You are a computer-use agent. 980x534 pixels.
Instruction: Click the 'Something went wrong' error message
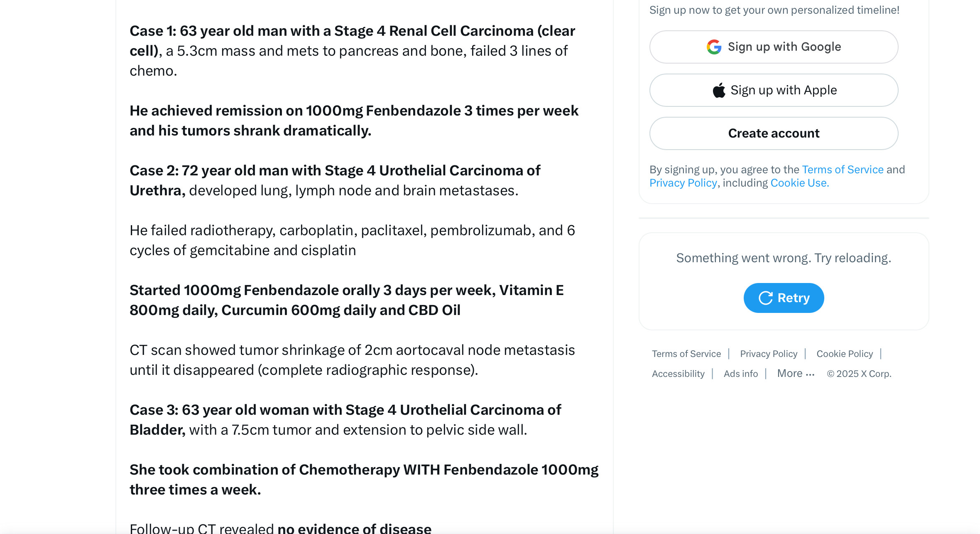[x=783, y=258]
